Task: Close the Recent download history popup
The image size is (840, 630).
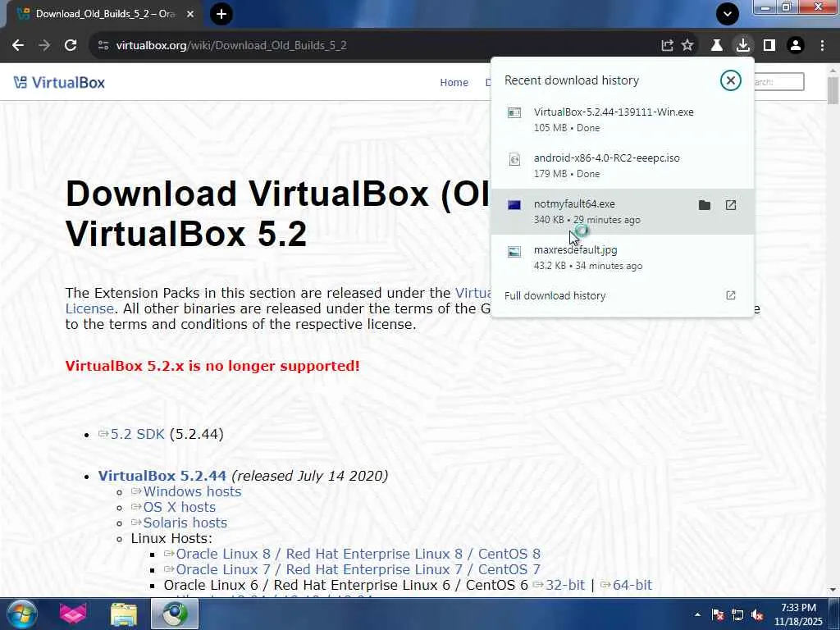Action: pos(730,80)
